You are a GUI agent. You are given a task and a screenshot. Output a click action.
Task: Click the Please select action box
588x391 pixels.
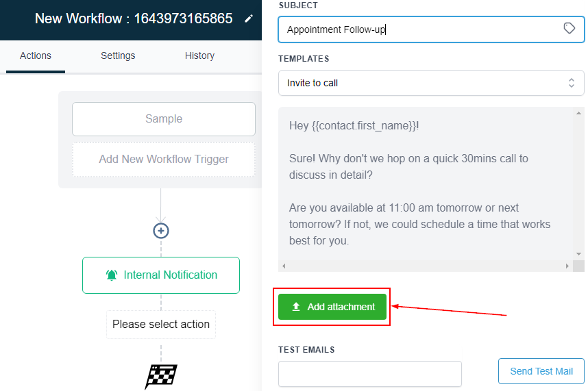click(x=161, y=325)
